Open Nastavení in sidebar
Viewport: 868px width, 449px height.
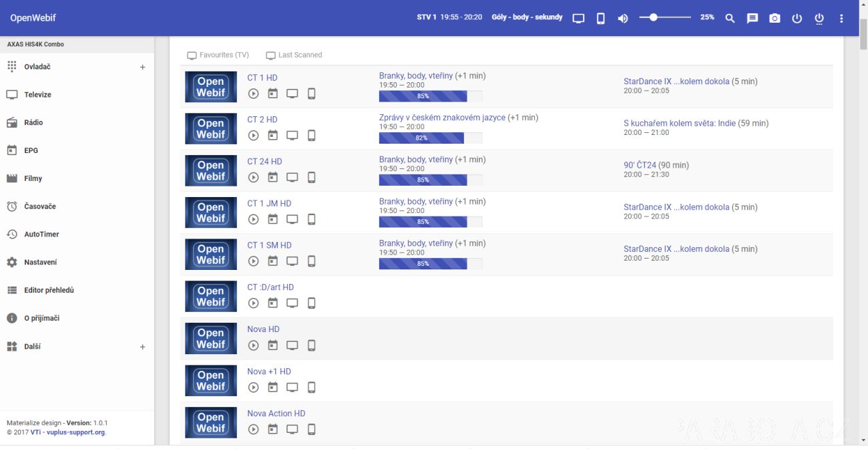coord(77,263)
